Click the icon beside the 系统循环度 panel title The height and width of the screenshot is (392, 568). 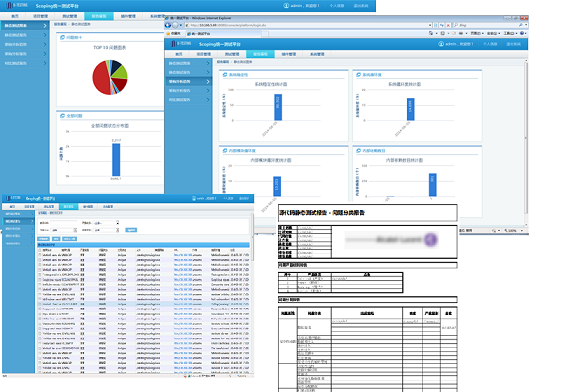pyautogui.click(x=359, y=75)
